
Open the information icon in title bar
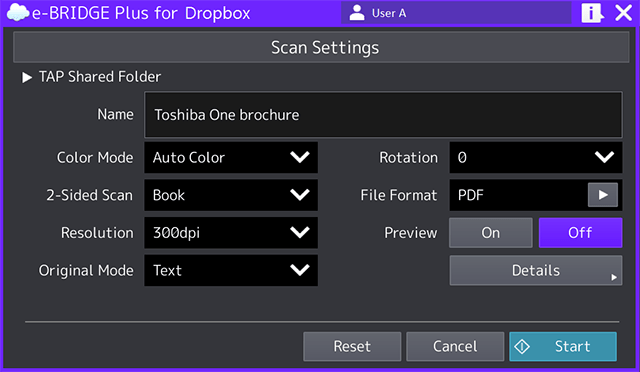click(592, 13)
